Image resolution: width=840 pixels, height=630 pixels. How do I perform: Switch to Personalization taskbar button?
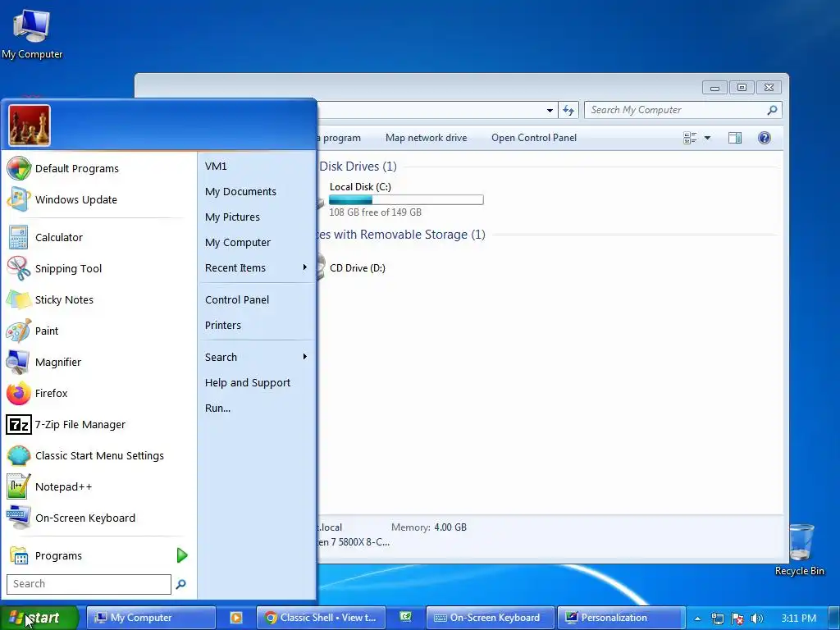coord(622,618)
